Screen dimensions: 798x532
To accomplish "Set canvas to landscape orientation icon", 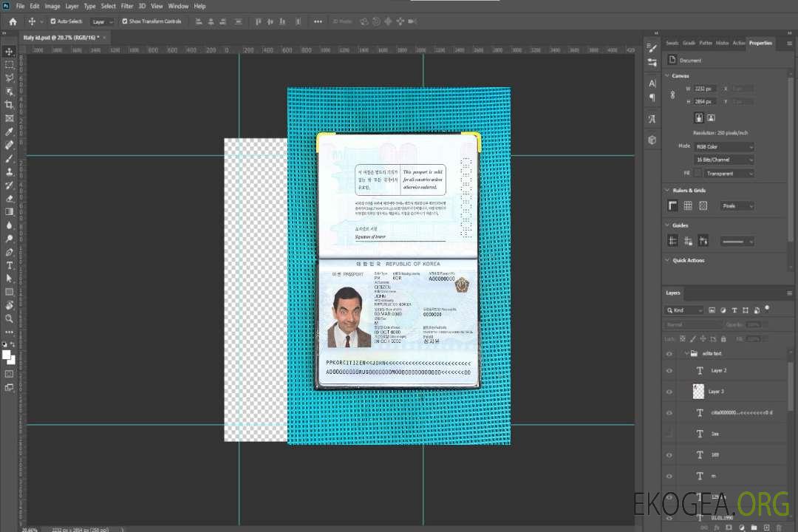I will tap(711, 117).
